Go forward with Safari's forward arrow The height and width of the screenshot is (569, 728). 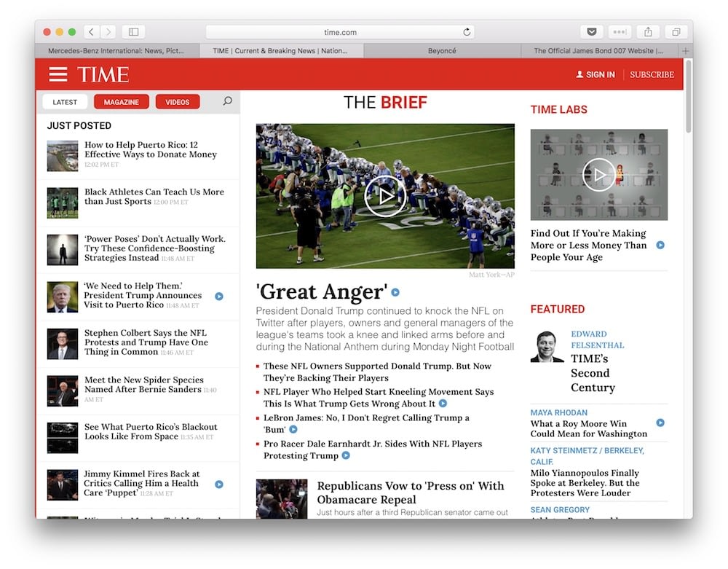(x=108, y=31)
